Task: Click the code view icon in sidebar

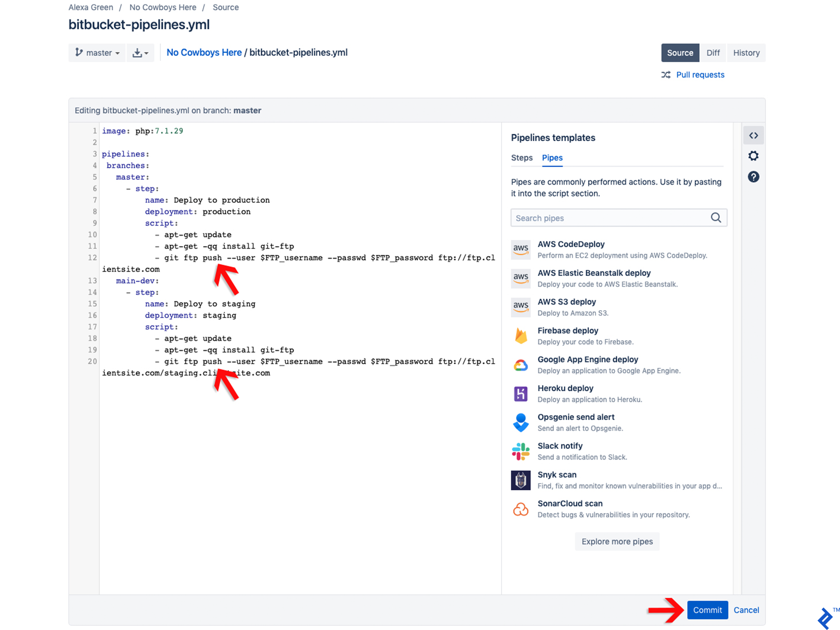Action: click(x=753, y=136)
